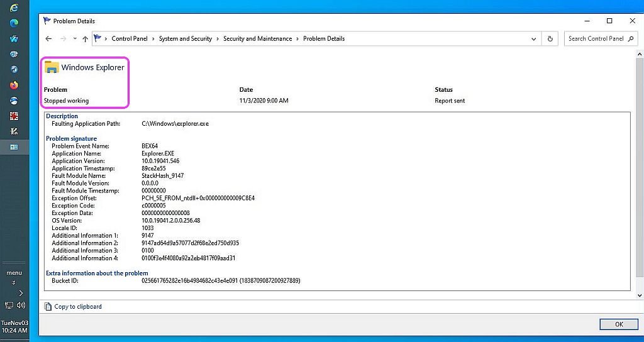The width and height of the screenshot is (644, 342).
Task: Click the Report sent status text
Action: tap(450, 101)
